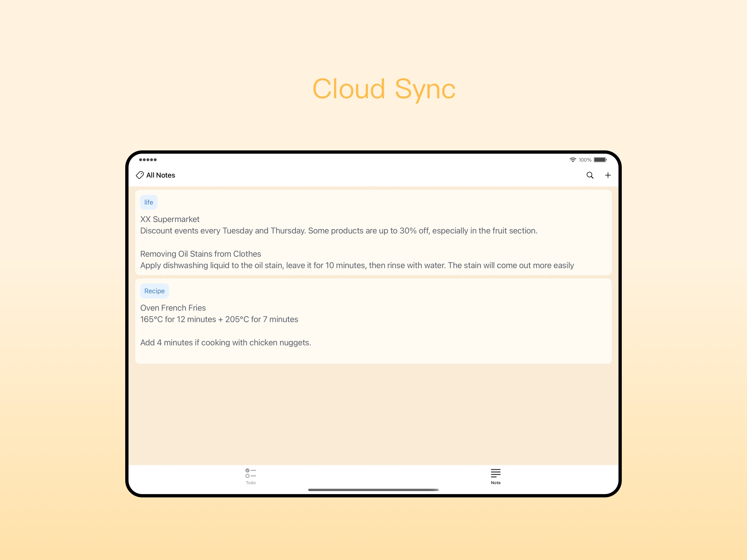The image size is (747, 560).
Task: Select the life tag label
Action: coord(148,202)
